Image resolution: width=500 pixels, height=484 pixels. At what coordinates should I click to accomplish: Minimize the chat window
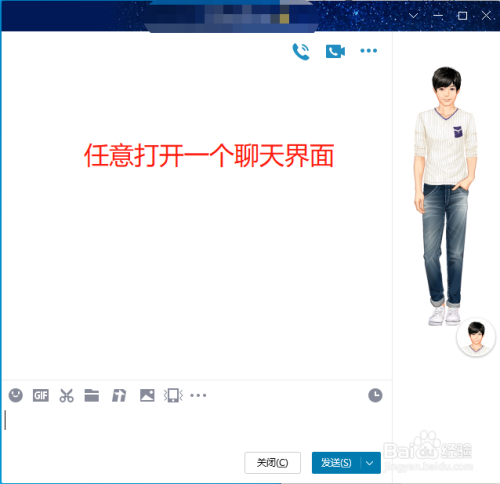pos(438,15)
